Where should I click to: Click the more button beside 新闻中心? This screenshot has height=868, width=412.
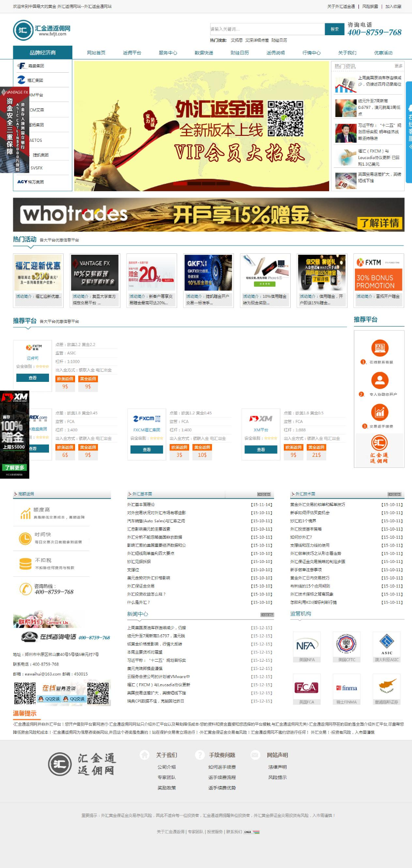coord(267,615)
